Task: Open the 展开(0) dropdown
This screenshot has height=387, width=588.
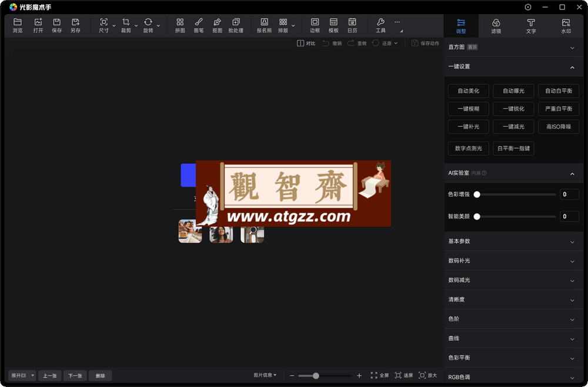Action: [22, 375]
